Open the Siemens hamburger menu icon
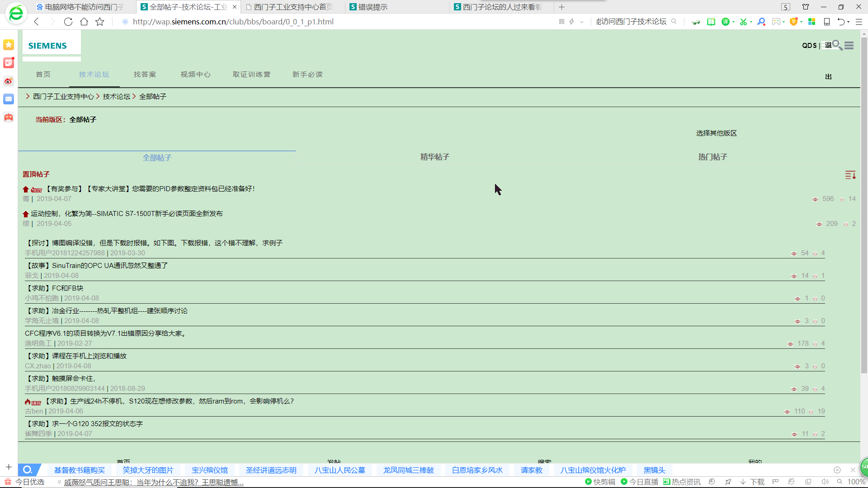Screen dimensions: 868x488 (849, 46)
